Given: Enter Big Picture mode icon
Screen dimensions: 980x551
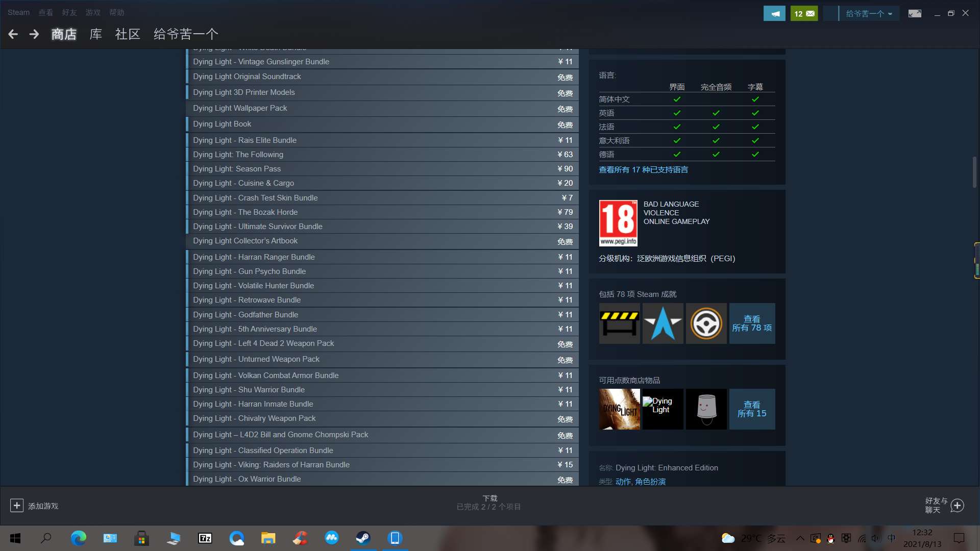Looking at the screenshot, I should 915,14.
